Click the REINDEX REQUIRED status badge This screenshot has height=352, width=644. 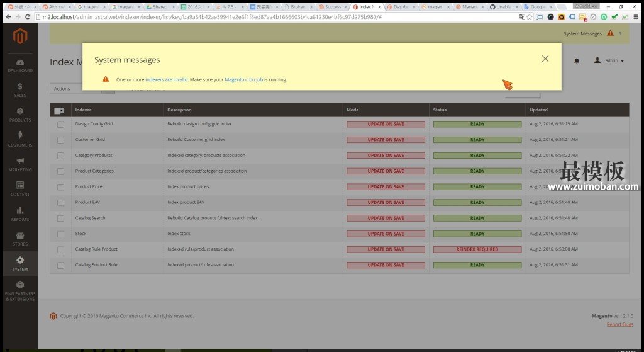(x=477, y=249)
